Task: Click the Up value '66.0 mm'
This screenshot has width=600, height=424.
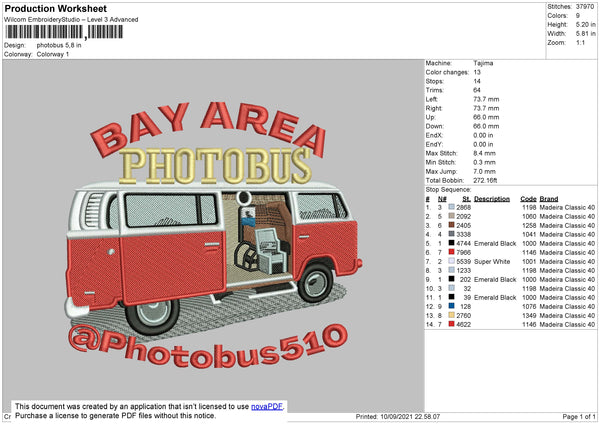Action: coord(486,117)
